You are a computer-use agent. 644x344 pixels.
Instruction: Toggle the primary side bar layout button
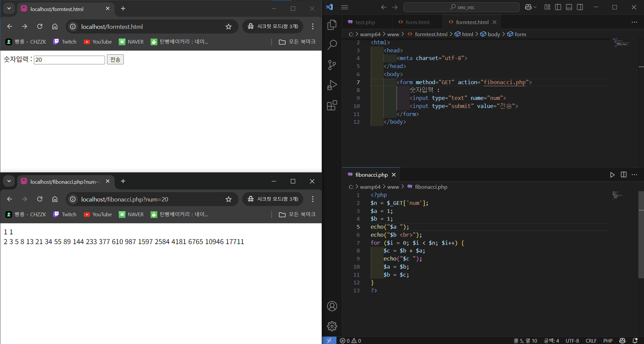pyautogui.click(x=558, y=7)
